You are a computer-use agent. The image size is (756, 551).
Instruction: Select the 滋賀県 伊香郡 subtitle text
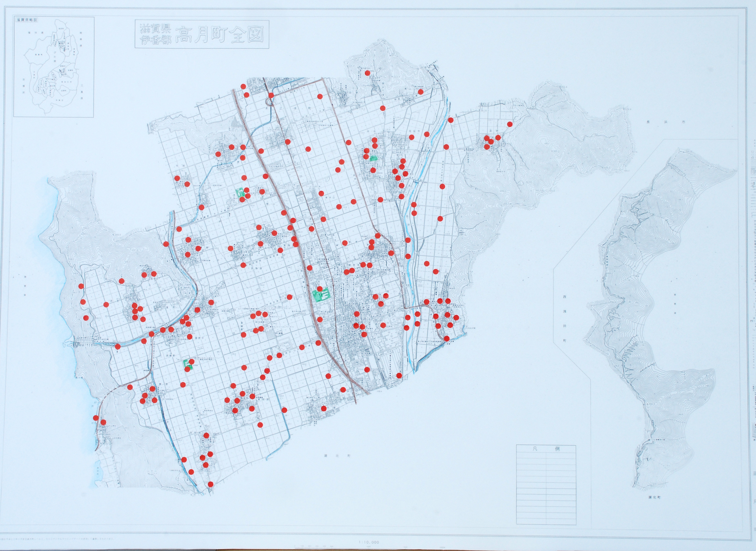(x=156, y=35)
